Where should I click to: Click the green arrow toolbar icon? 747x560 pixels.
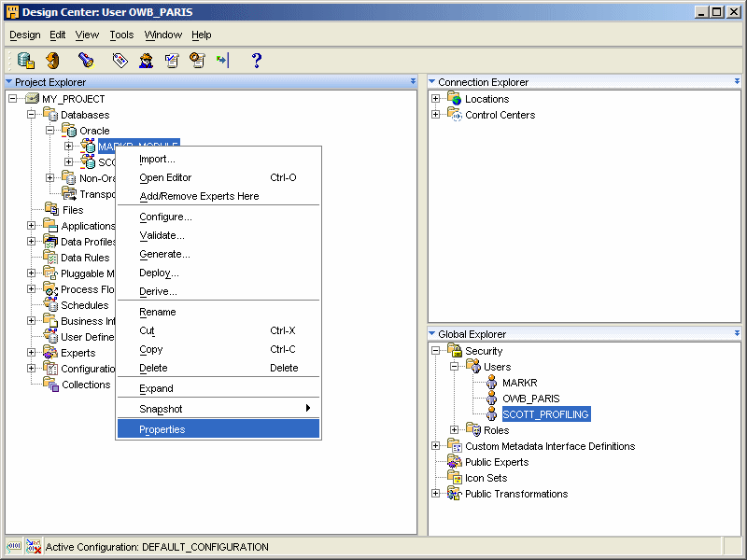(x=222, y=61)
